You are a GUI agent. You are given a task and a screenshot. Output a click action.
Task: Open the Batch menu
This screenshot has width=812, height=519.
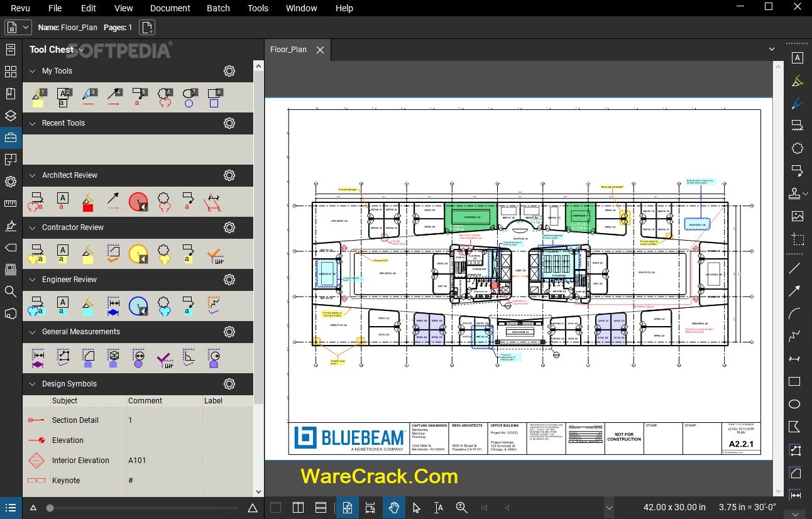click(x=218, y=8)
